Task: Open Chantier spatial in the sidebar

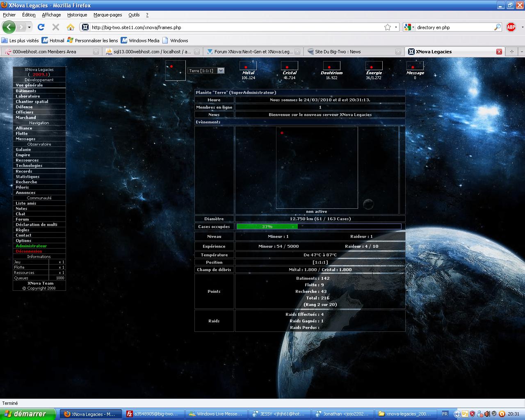Action: point(32,101)
